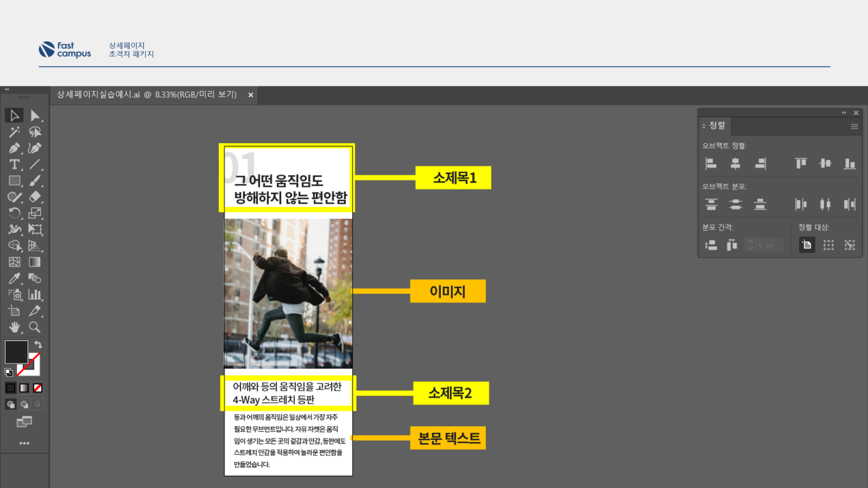868x488 pixels.
Task: Select jumping man photo on artboard
Action: 288,293
